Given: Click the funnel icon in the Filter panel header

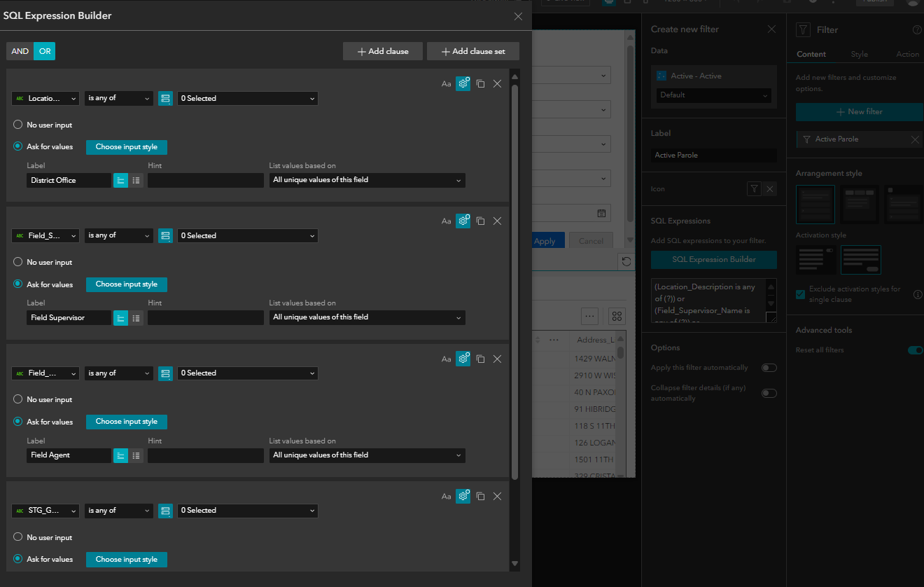Looking at the screenshot, I should [802, 29].
